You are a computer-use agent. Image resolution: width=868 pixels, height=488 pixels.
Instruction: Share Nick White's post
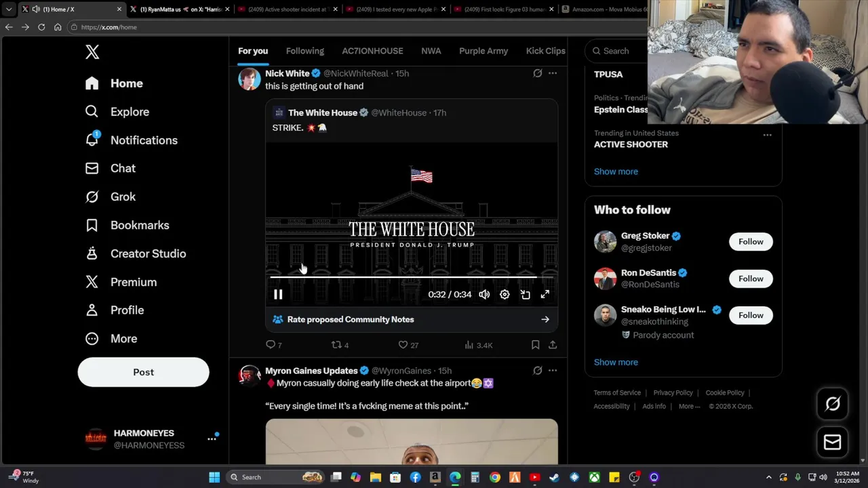[x=553, y=345]
